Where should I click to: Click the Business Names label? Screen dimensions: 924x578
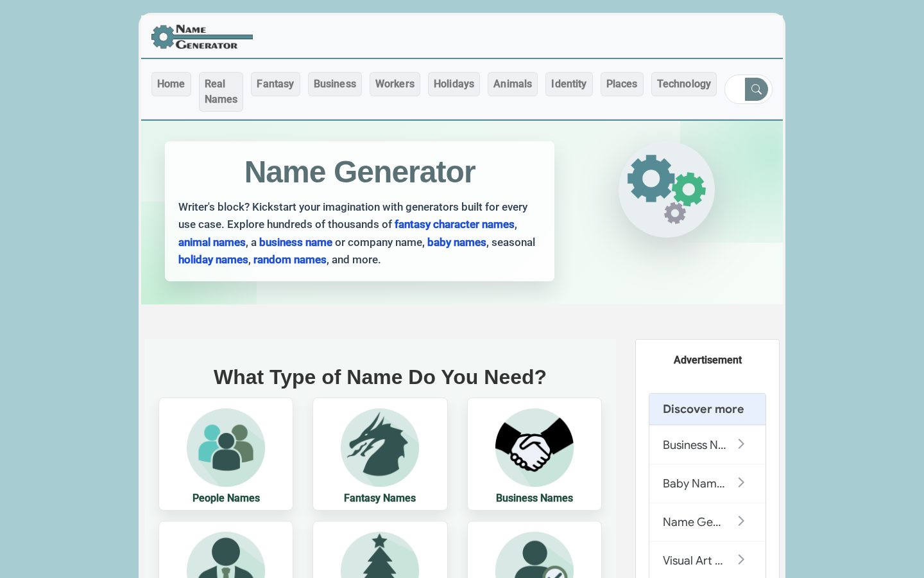[535, 498]
